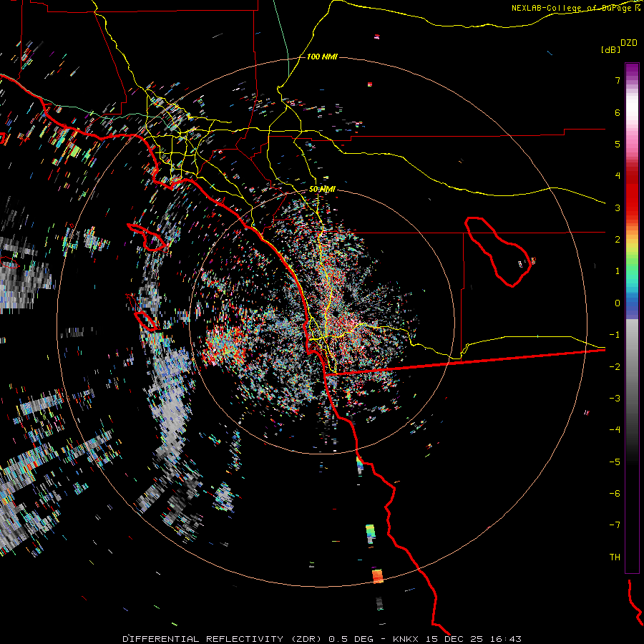Click the purple top of the color bar

point(632,71)
